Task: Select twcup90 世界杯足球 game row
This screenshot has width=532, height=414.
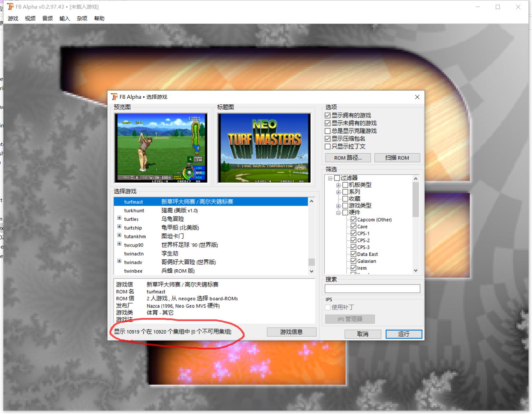Action: click(211, 245)
